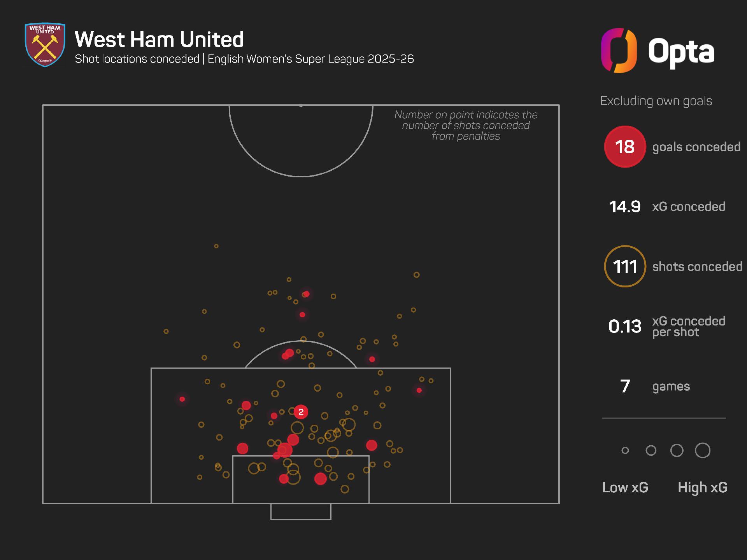Click the shots conceded label text
Viewport: 747px width, 560px height.
(697, 266)
